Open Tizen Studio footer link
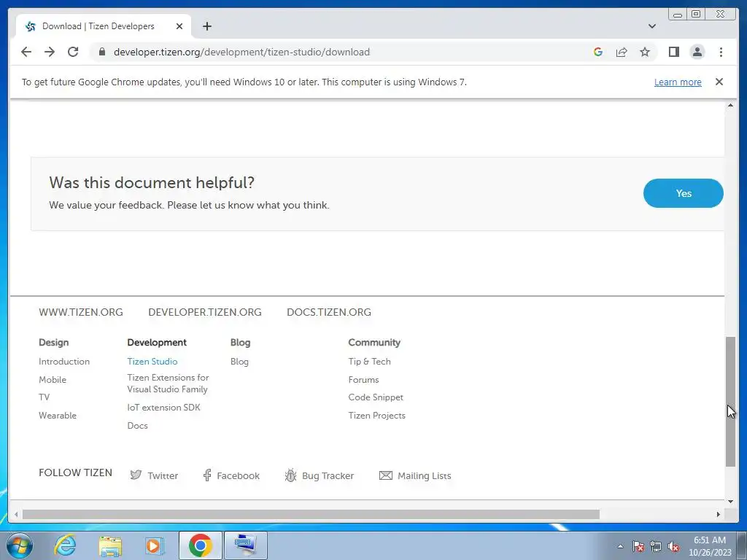Image resolution: width=747 pixels, height=560 pixels. [152, 362]
